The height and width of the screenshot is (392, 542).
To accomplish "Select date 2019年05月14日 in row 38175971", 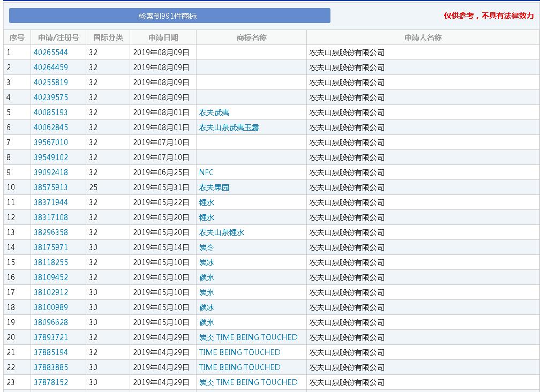I will coord(161,247).
